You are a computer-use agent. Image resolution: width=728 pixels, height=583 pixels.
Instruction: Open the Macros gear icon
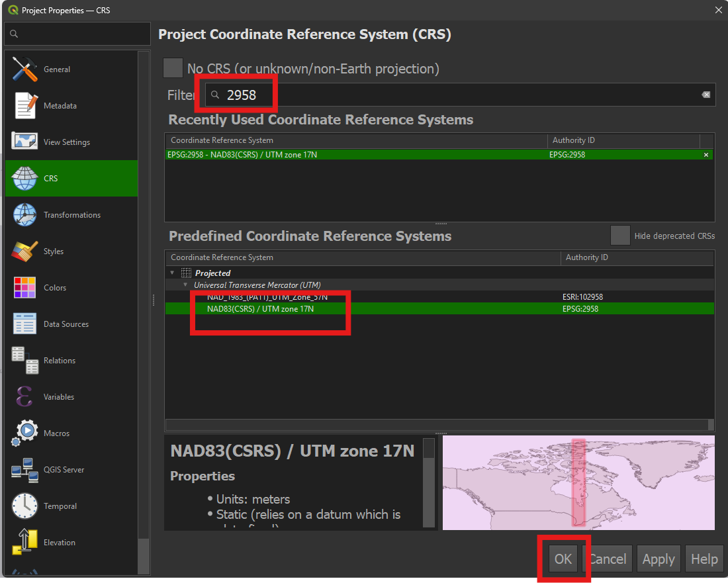[x=24, y=433]
